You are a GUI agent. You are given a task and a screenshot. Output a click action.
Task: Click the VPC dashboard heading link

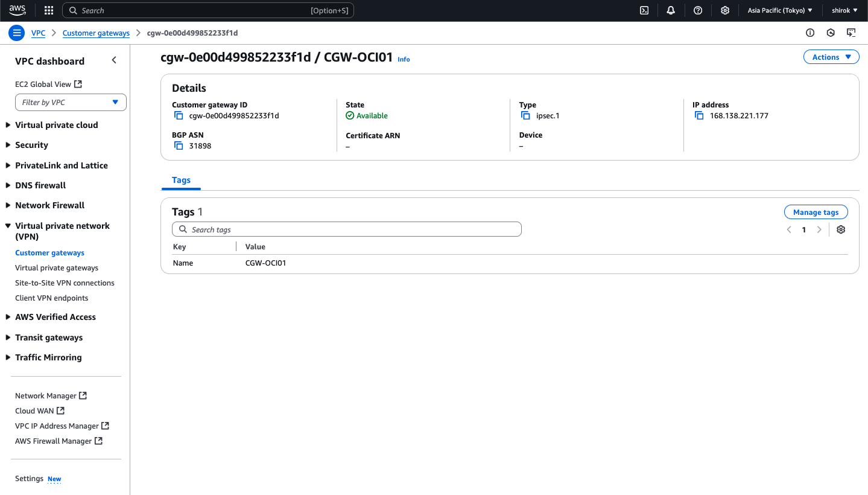(x=49, y=61)
